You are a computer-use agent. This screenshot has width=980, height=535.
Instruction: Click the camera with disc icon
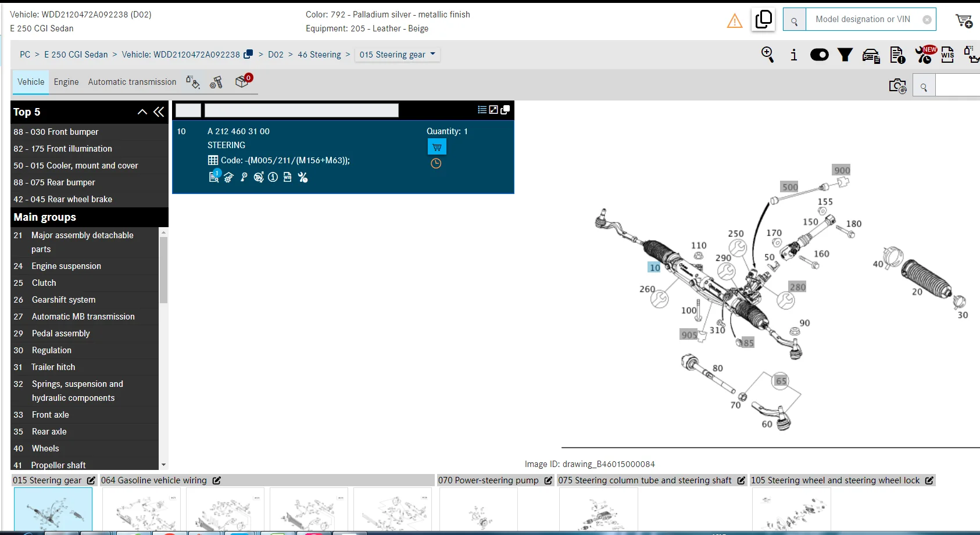[x=897, y=86]
